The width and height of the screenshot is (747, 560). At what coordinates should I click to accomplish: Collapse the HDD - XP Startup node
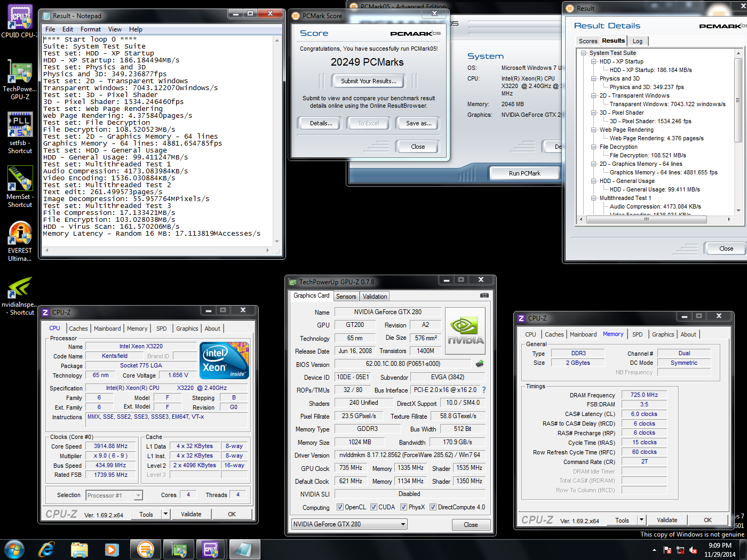click(x=594, y=61)
